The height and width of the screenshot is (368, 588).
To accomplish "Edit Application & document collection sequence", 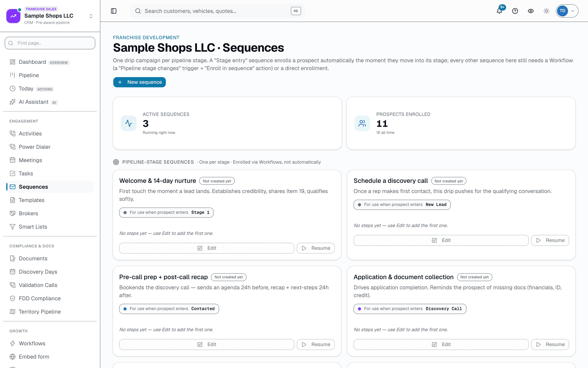I will click(x=441, y=345).
